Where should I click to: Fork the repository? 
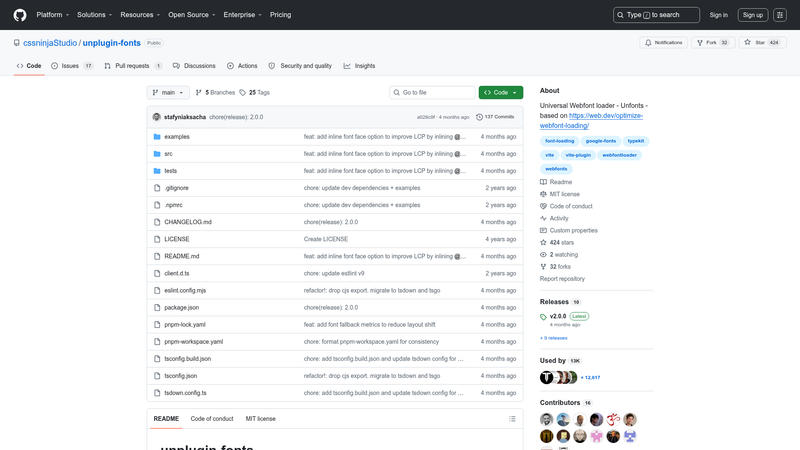tap(713, 42)
